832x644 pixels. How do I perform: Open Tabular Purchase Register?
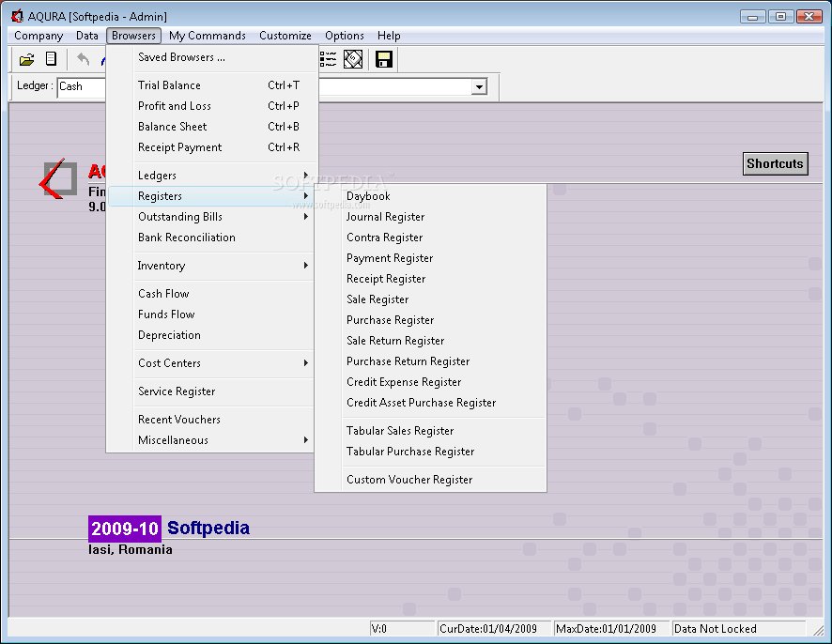(x=431, y=452)
